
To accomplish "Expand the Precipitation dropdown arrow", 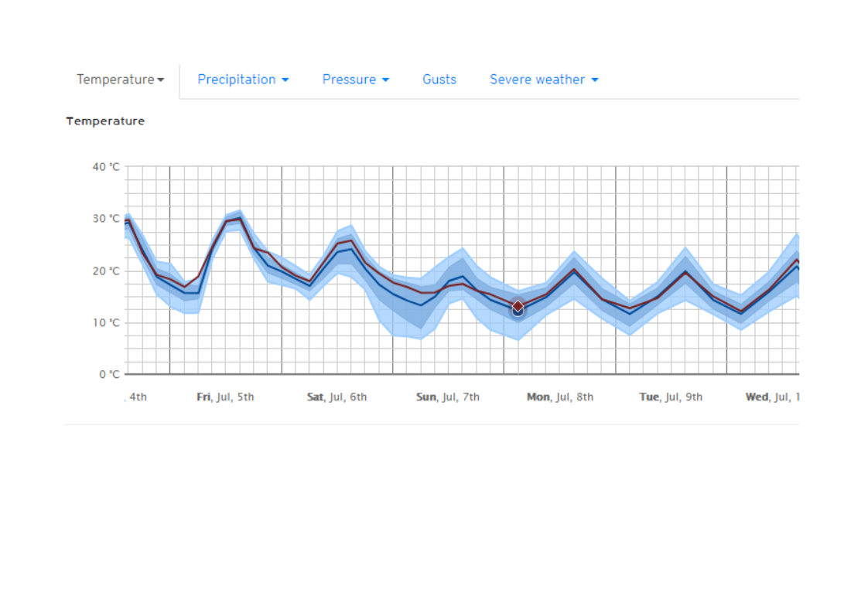I will point(285,80).
